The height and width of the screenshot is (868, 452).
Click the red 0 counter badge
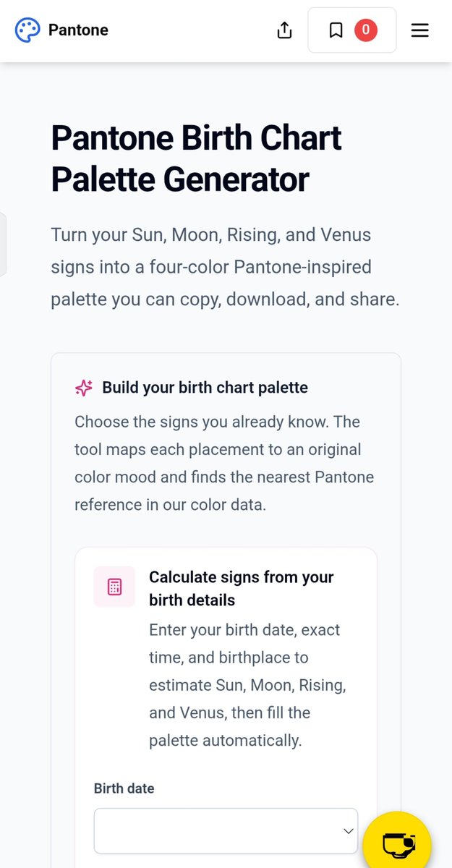366,30
